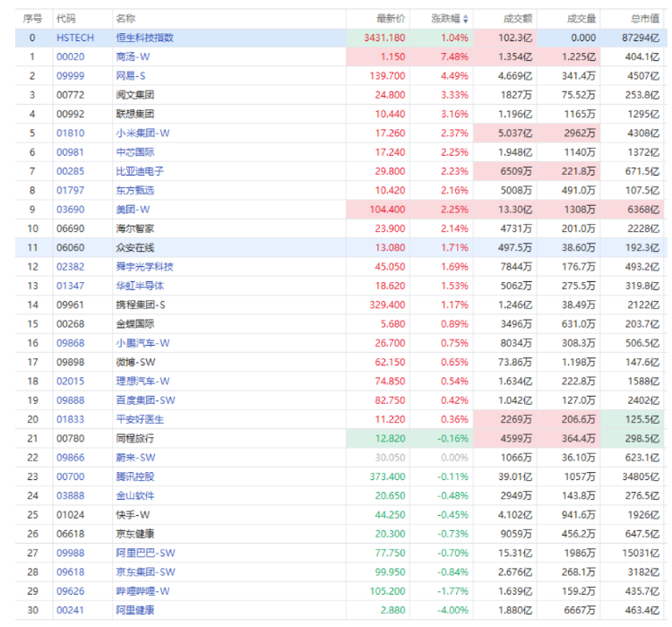Viewport: 672px width, 627px height.
Task: Open stock code 00020 link
Action: 70,56
